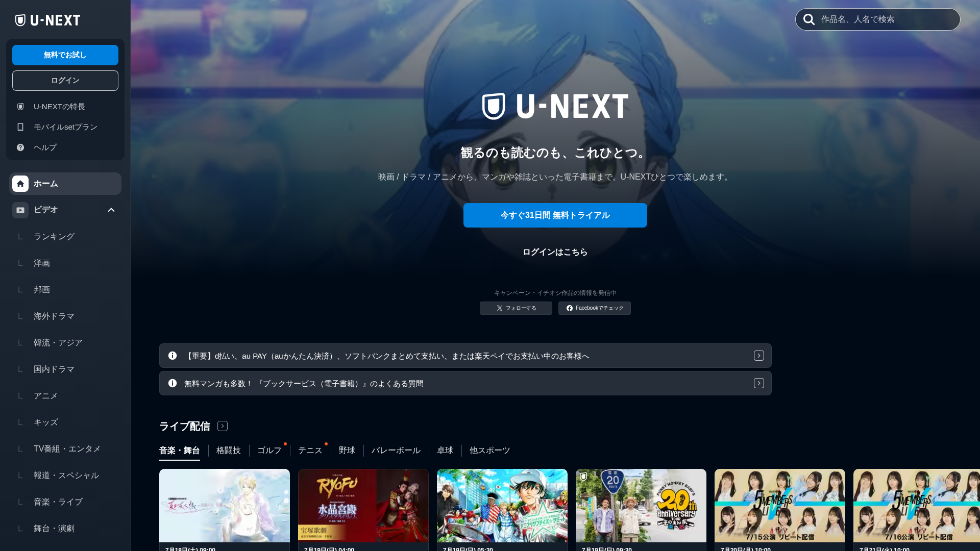Click the info icon on 無料マンガ notice
980x551 pixels.
173,383
